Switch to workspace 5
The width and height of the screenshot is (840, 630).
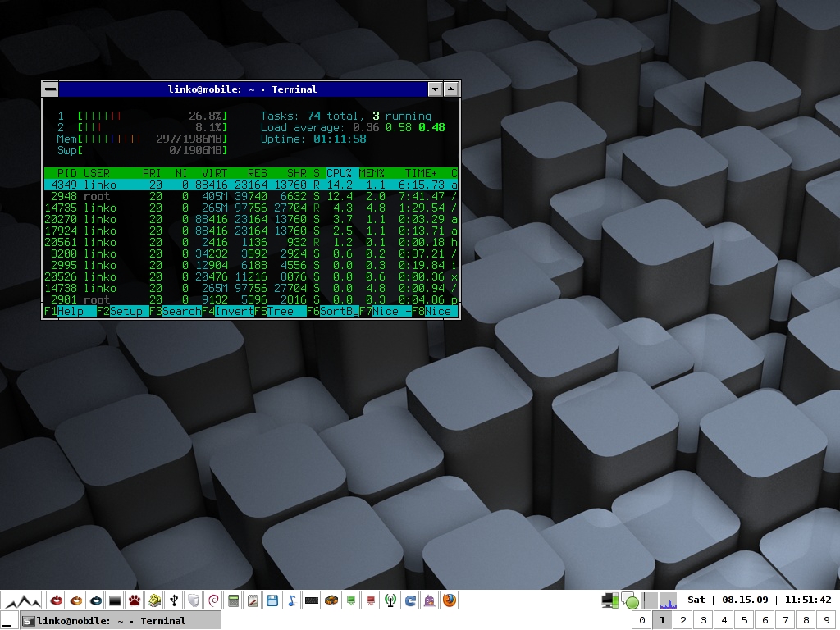(745, 620)
